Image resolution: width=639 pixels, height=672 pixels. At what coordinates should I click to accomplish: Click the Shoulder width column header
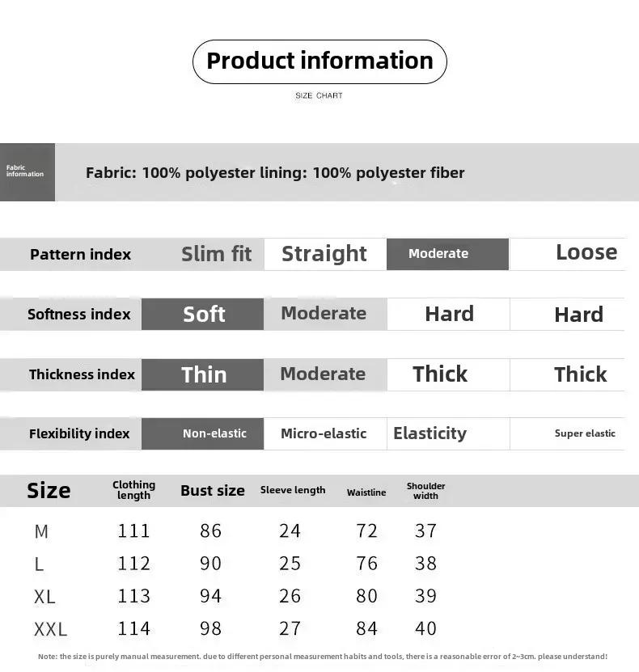coord(425,491)
